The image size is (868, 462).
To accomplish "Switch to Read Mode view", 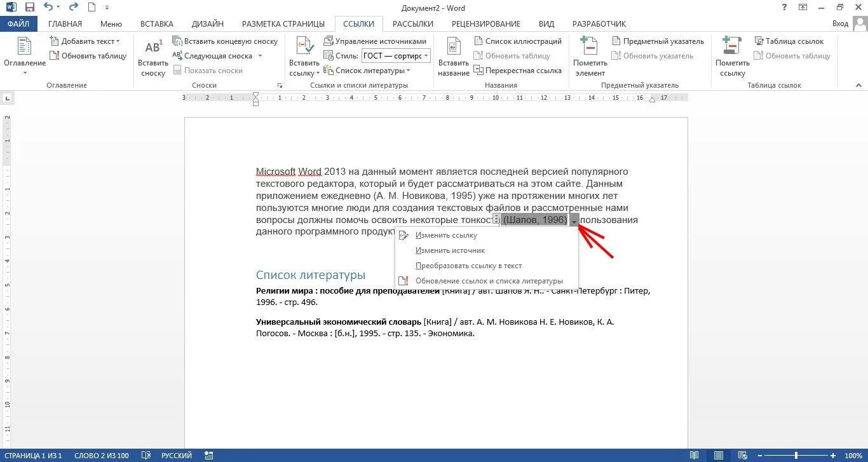I will (x=695, y=456).
